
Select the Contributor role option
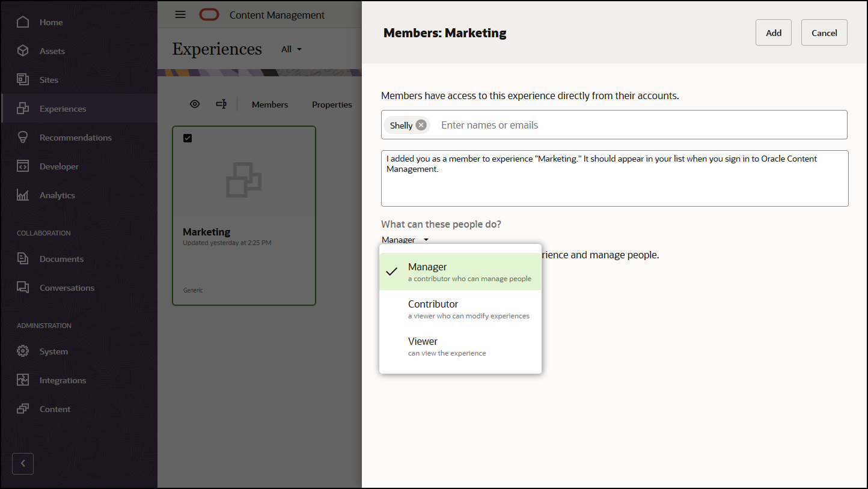click(460, 309)
